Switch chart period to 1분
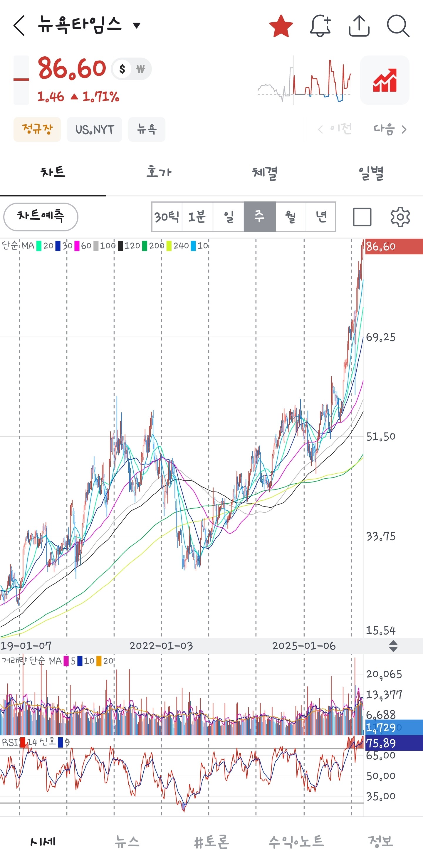 197,217
